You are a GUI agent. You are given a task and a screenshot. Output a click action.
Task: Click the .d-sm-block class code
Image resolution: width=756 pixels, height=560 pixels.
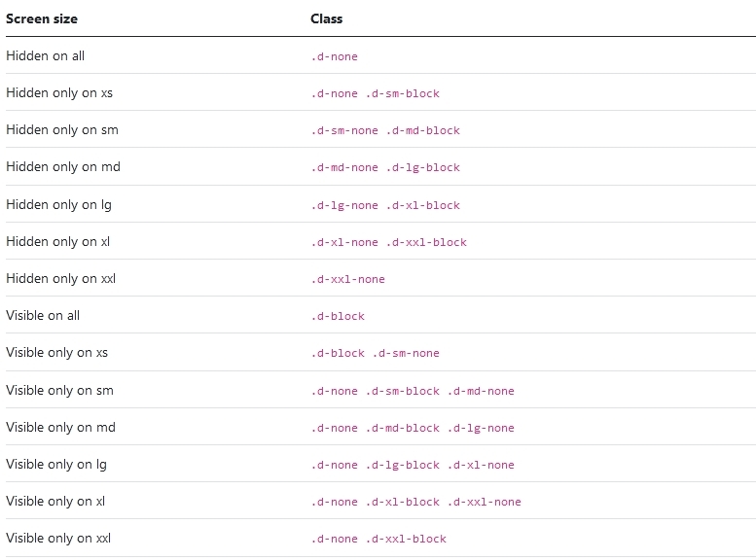[x=403, y=93]
